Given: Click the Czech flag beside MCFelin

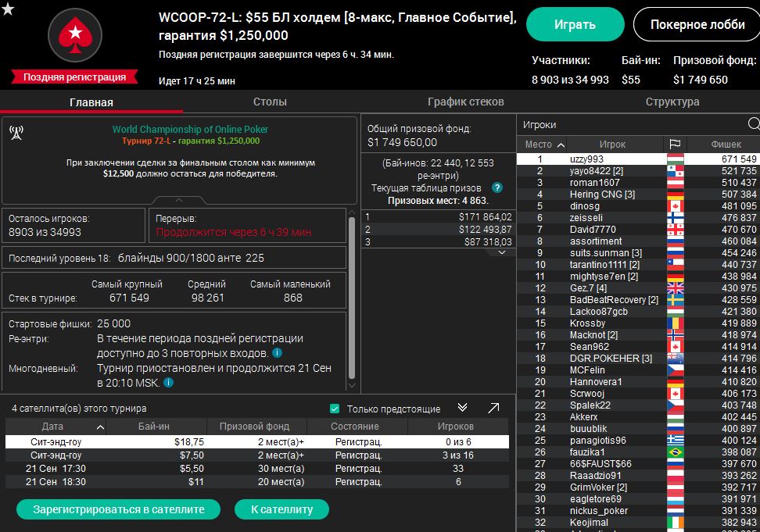Looking at the screenshot, I should tap(676, 370).
